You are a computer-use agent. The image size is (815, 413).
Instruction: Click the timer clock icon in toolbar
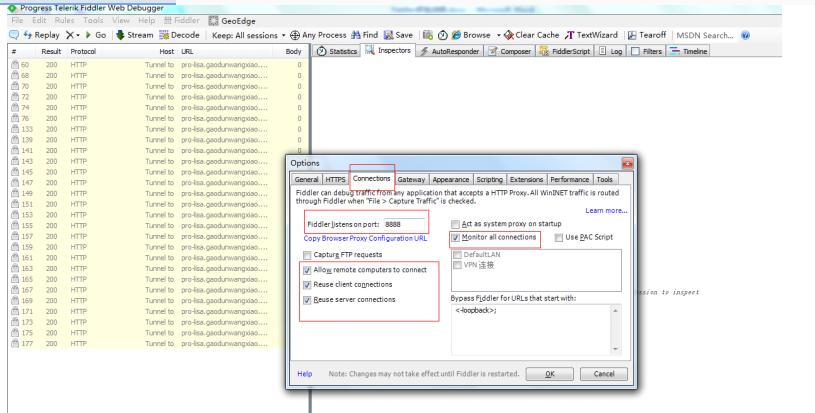coord(442,35)
